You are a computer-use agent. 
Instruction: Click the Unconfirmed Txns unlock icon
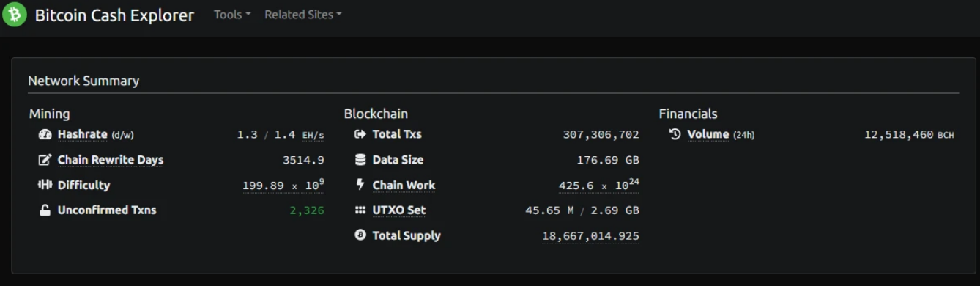(x=45, y=210)
